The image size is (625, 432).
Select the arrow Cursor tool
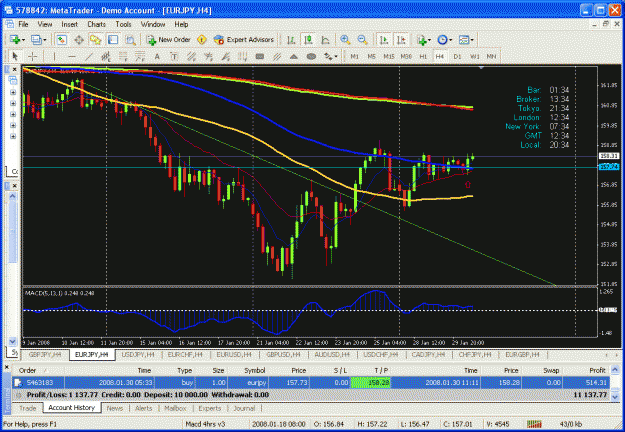(x=15, y=57)
